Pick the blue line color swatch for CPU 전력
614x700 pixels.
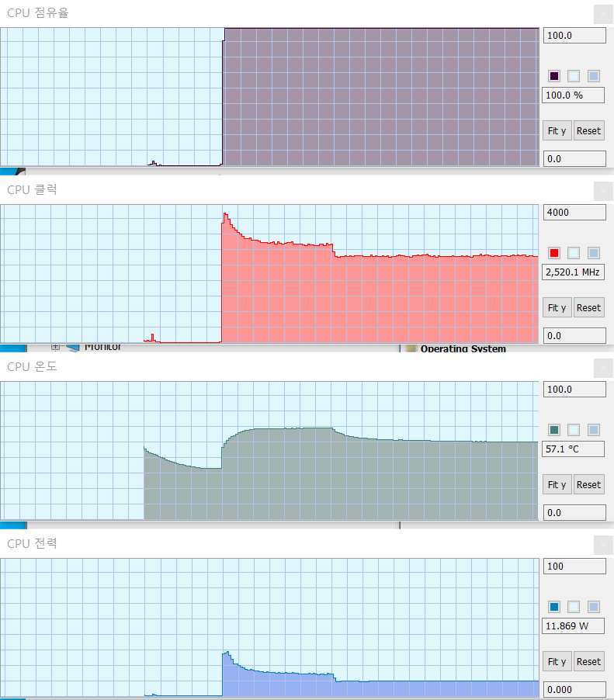coord(554,606)
